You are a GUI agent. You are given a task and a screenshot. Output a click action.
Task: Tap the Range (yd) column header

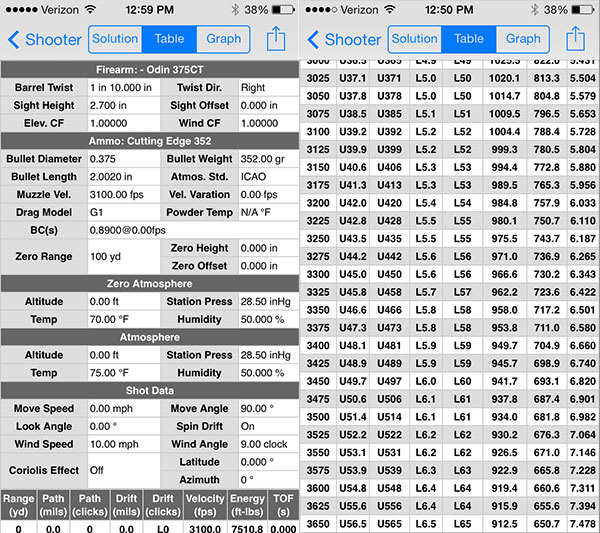pos(18,505)
